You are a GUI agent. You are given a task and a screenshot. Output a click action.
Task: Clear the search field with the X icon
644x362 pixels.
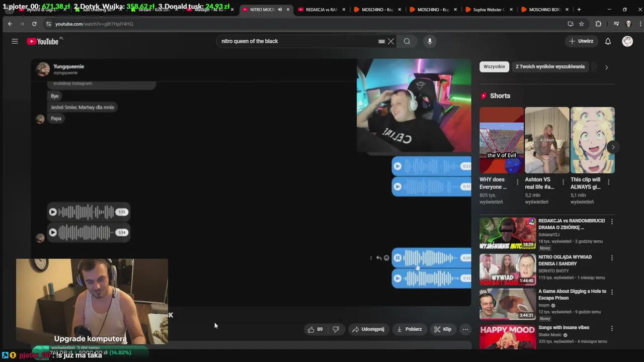click(x=391, y=41)
